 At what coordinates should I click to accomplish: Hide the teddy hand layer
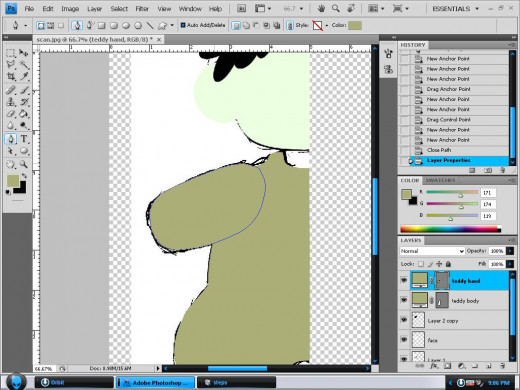pyautogui.click(x=404, y=280)
